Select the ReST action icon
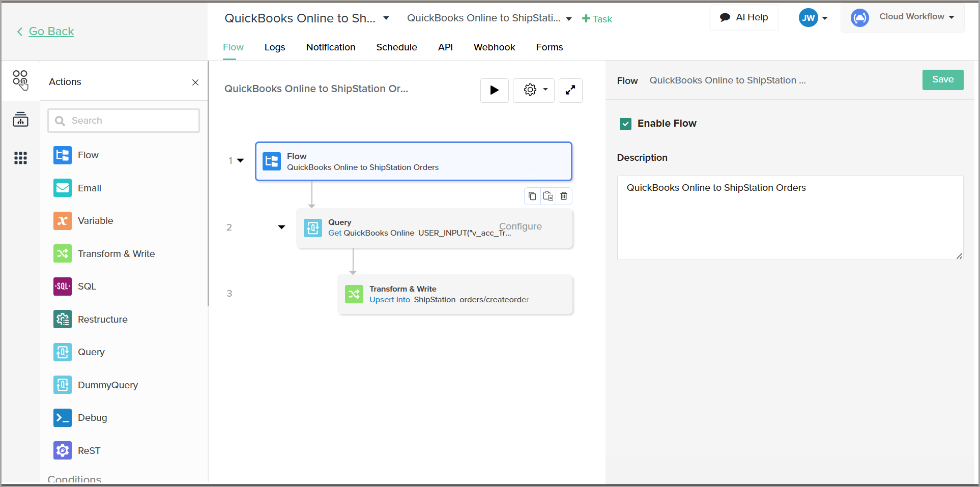This screenshot has height=487, width=980. (63, 451)
